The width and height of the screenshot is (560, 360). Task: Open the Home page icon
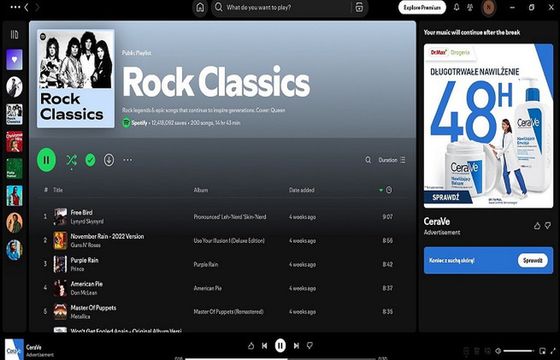click(200, 8)
